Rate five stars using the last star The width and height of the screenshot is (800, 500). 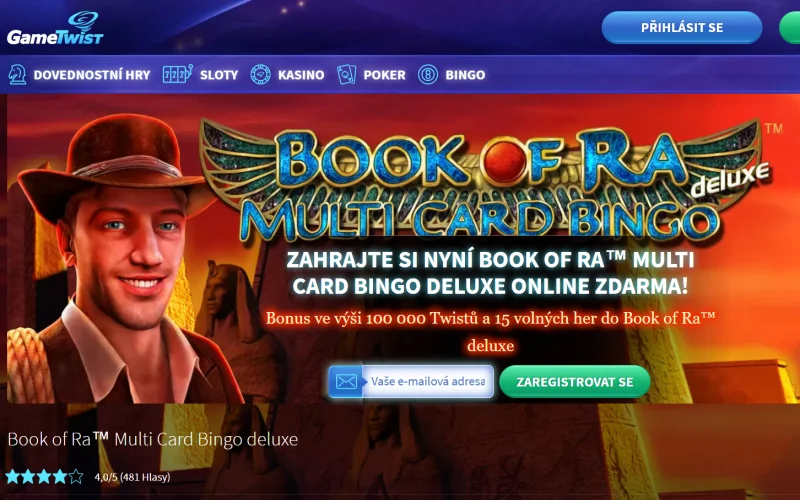(x=76, y=477)
